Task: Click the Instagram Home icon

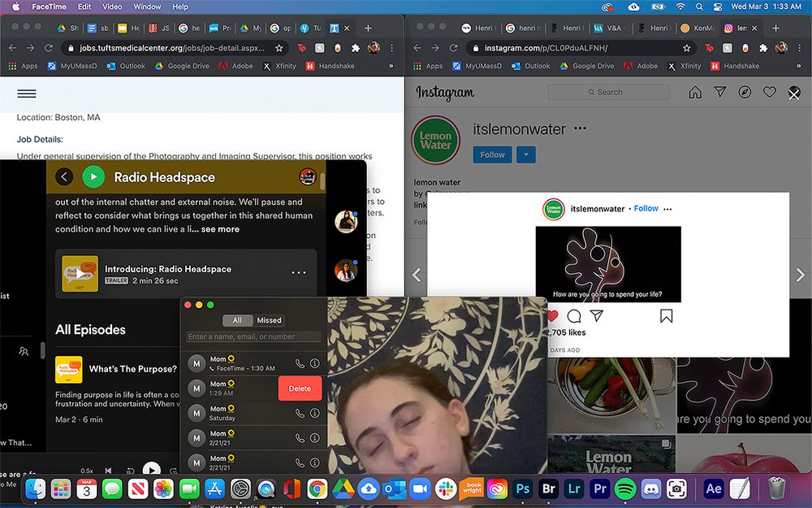Action: 695,93
